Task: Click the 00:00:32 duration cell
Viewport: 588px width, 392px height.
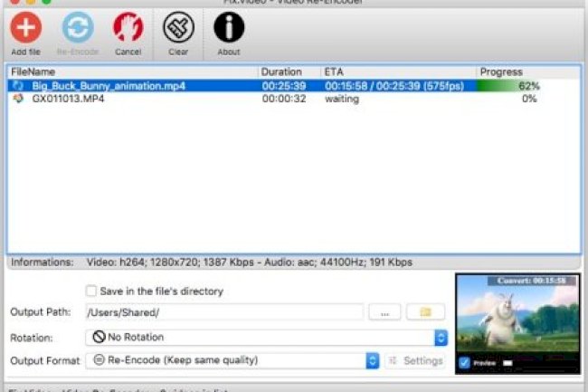Action: coord(284,99)
